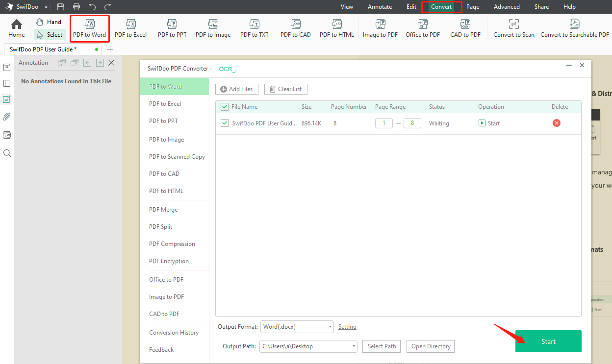Select PDF to Scanned Copy in sidebar
The image size is (612, 364).
pos(177,157)
